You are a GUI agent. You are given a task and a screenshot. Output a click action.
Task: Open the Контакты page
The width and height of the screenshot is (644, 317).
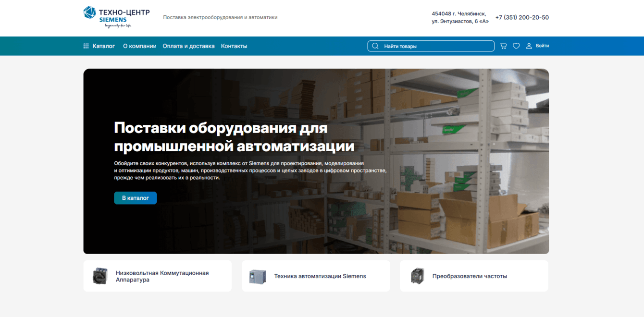pos(234,46)
